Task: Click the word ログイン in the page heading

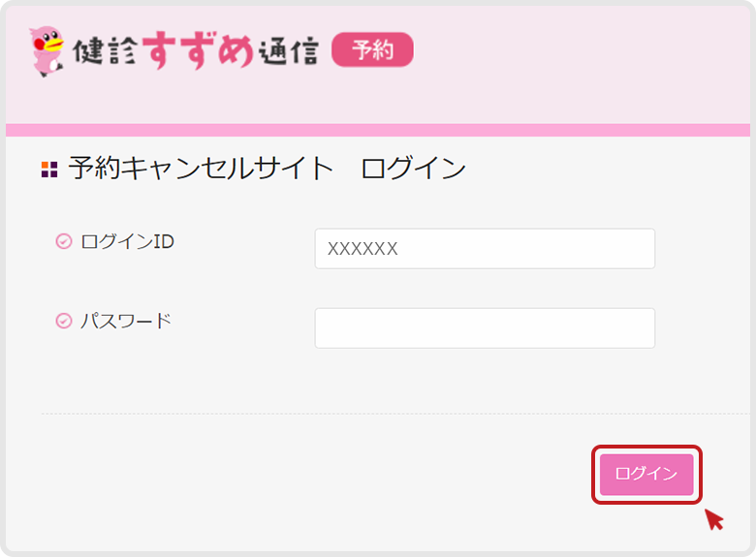Action: click(413, 169)
